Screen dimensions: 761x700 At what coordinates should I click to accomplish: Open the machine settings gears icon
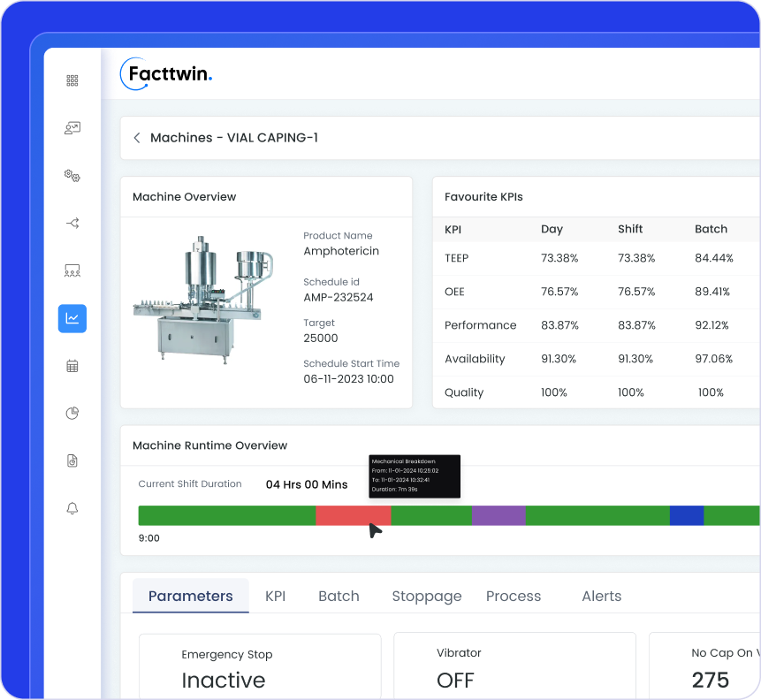(72, 176)
